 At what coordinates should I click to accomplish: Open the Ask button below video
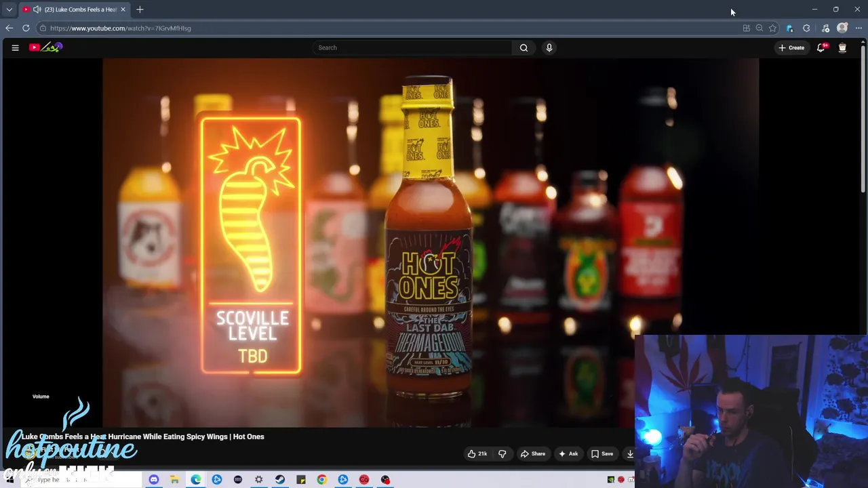tap(568, 454)
